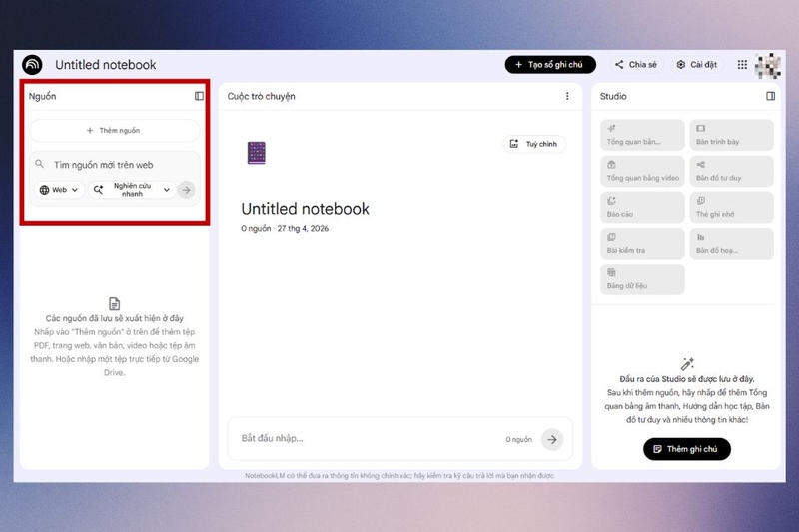Open the chat three-dot options menu

[x=567, y=96]
